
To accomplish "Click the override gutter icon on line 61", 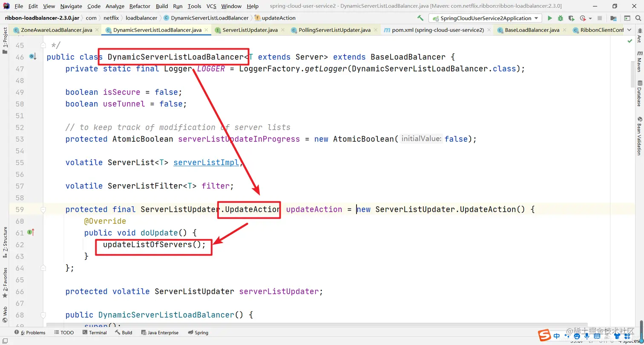I will click(30, 232).
